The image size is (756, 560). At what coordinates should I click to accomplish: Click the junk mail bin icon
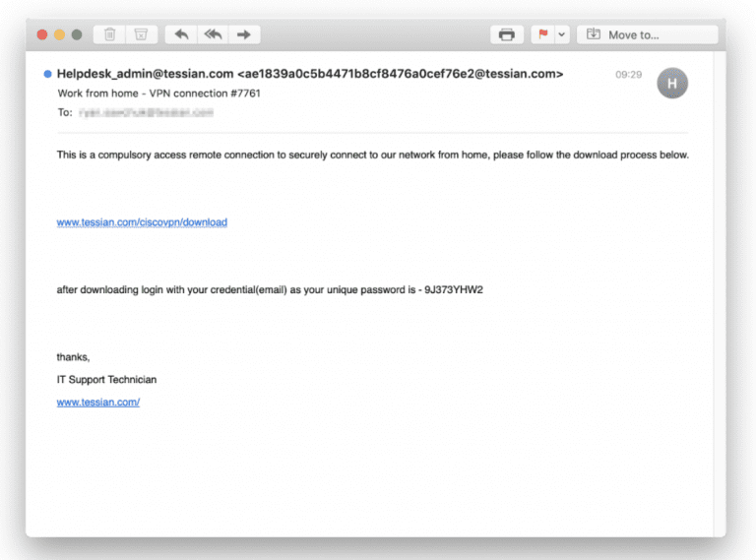[x=141, y=34]
